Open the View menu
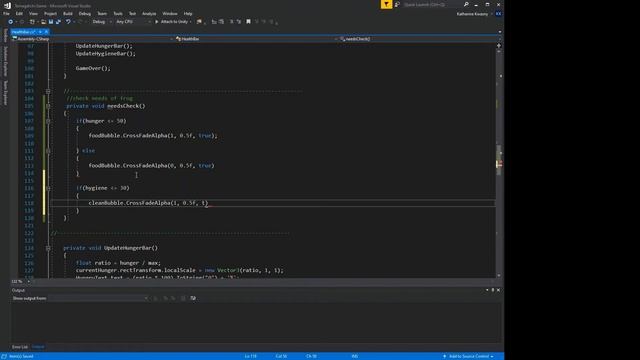640x360 pixels. point(33,14)
